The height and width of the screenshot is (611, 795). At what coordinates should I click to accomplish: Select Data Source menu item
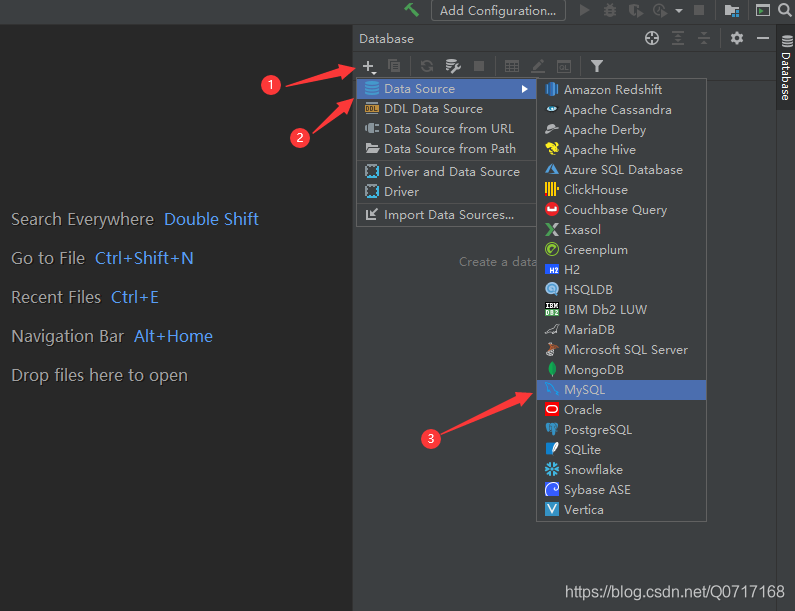pos(446,89)
